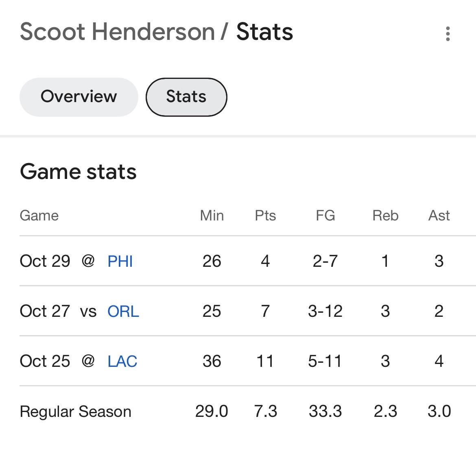Click the Min column header

click(x=212, y=216)
